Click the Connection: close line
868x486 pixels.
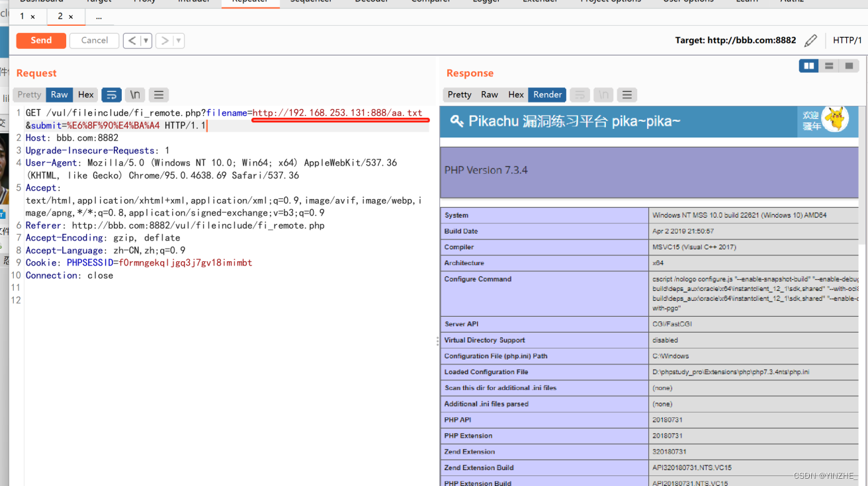tap(69, 276)
